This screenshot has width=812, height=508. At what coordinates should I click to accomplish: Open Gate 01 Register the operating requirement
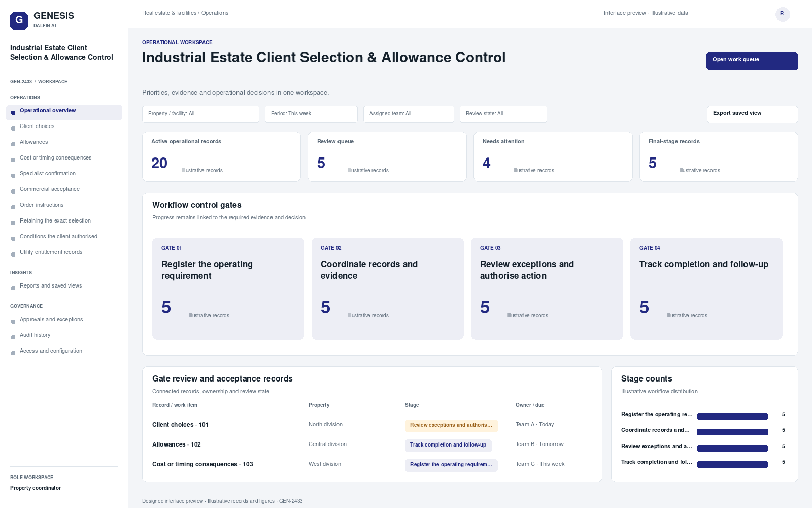(x=228, y=289)
